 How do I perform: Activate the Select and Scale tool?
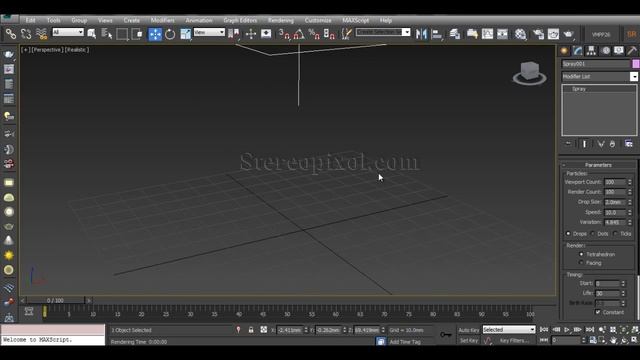[x=185, y=34]
